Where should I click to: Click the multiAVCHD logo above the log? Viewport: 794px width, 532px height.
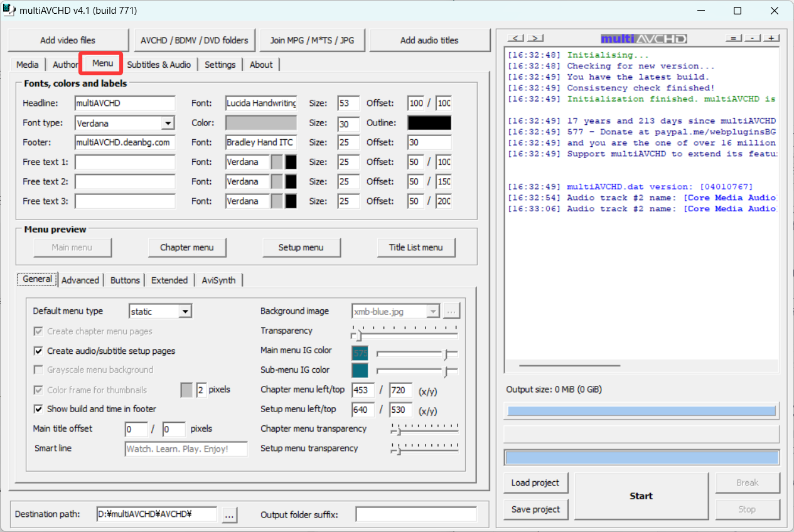tap(643, 39)
